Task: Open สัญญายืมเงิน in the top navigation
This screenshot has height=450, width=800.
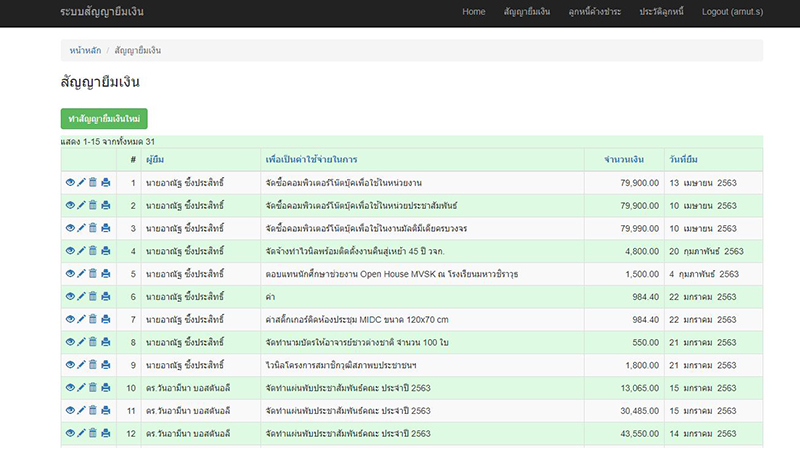Action: click(527, 12)
